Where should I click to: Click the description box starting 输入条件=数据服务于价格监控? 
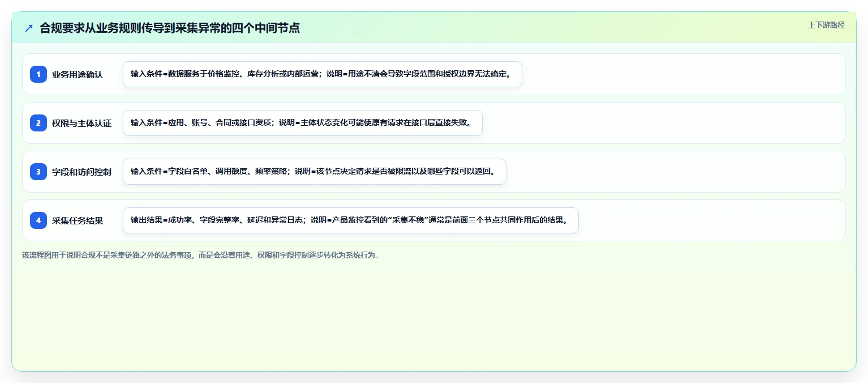click(x=322, y=74)
